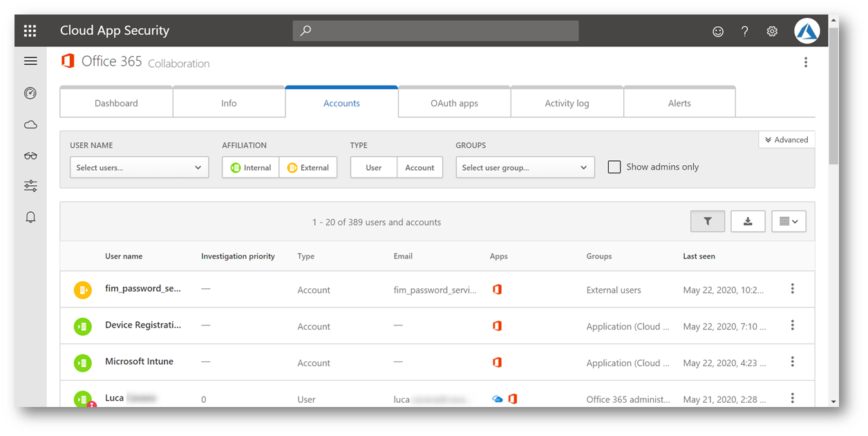
Task: Click Office app icon in fim_password row
Action: [x=497, y=290]
